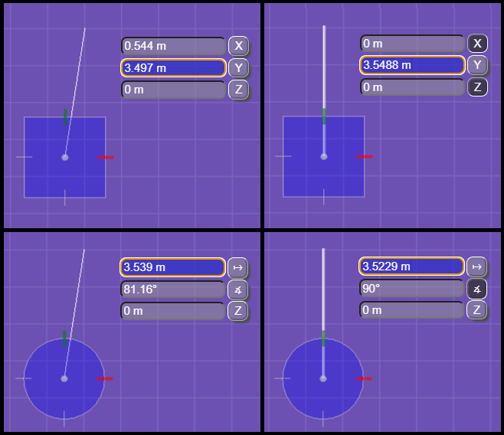Edit the 3.5488 m Y field
This screenshot has width=504, height=435.
(x=412, y=65)
